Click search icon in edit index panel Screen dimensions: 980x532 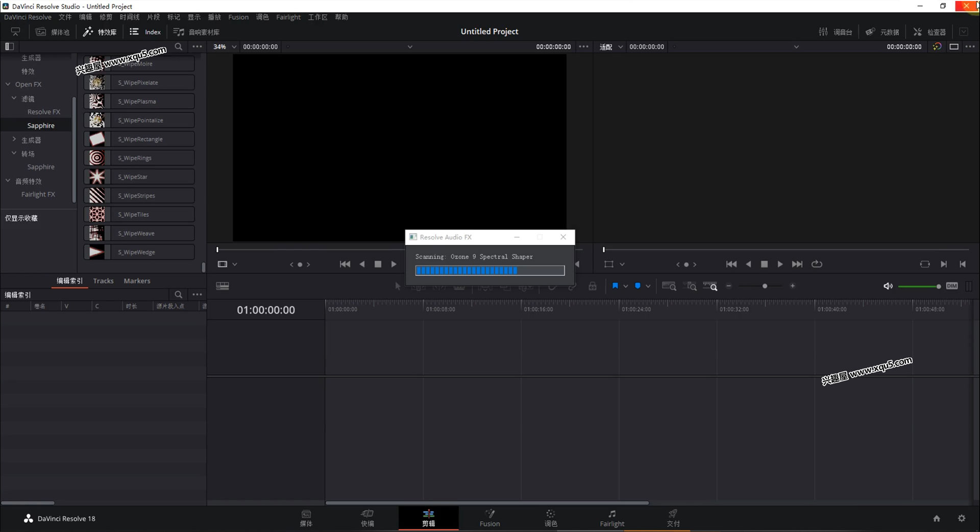(x=179, y=294)
